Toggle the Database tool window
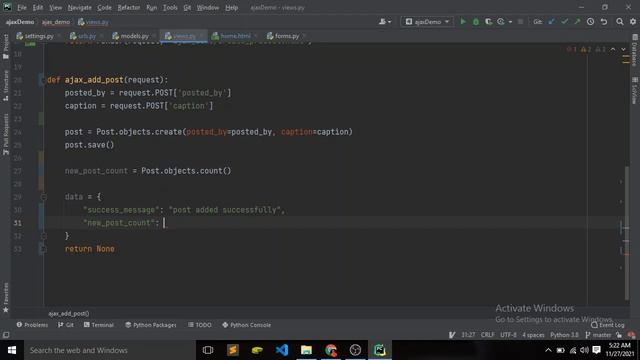640x360 pixels. click(x=634, y=50)
